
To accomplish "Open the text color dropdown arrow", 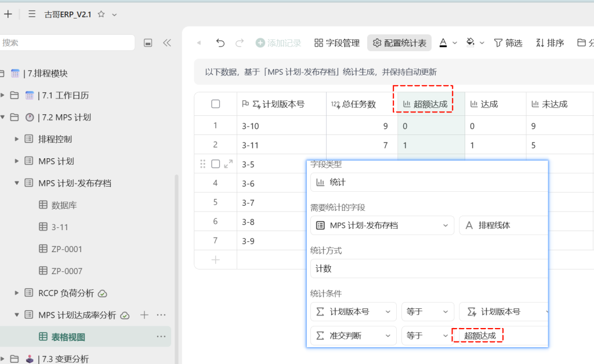I will pyautogui.click(x=455, y=43).
